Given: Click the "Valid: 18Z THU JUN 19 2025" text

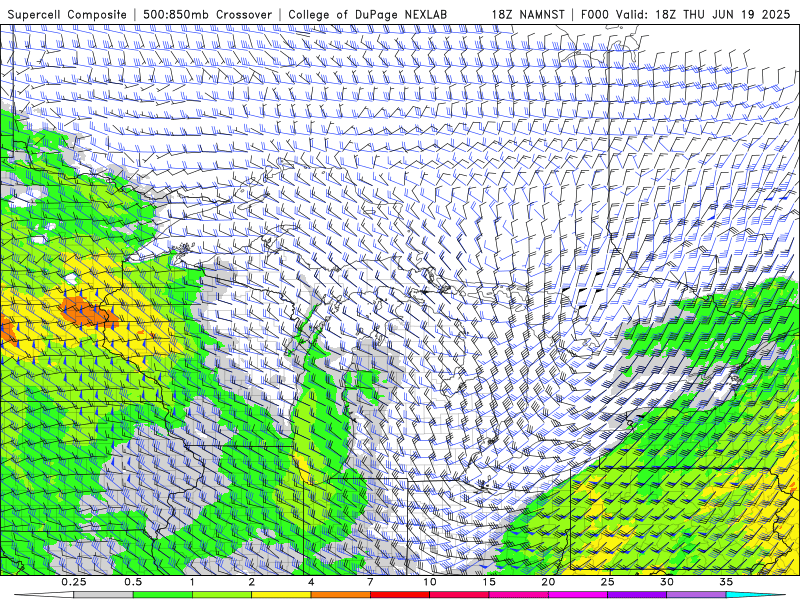Looking at the screenshot, I should point(703,14).
